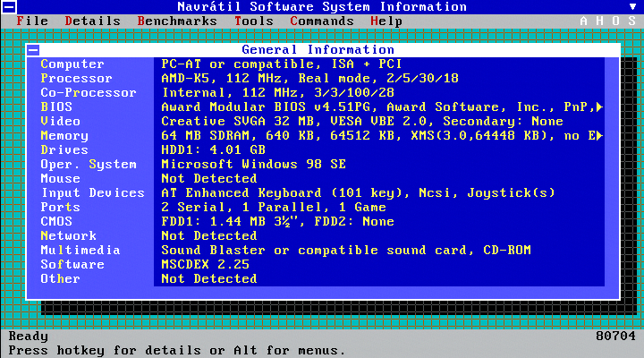
Task: Click the H indicator in menu bar
Action: click(599, 21)
